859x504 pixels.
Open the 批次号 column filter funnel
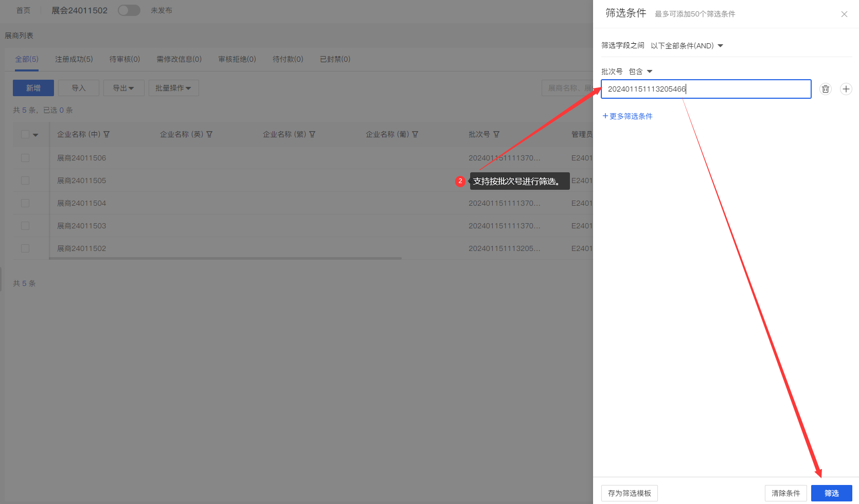497,134
